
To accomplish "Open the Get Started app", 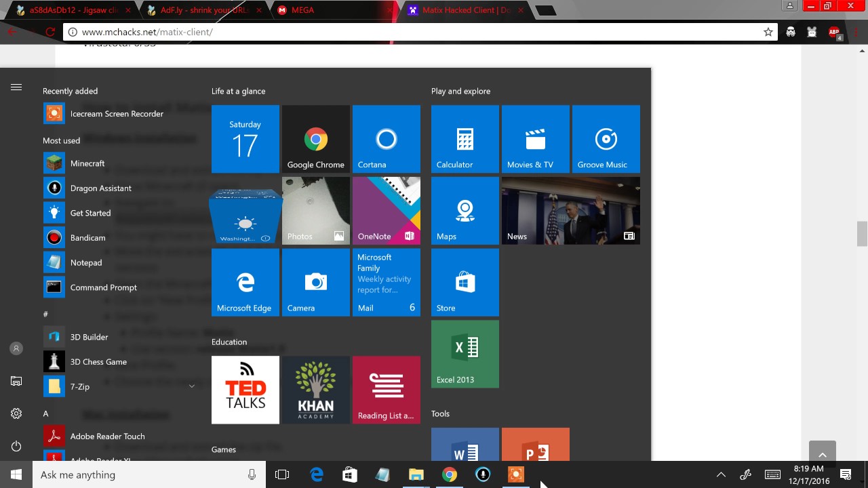I will 115,213.
